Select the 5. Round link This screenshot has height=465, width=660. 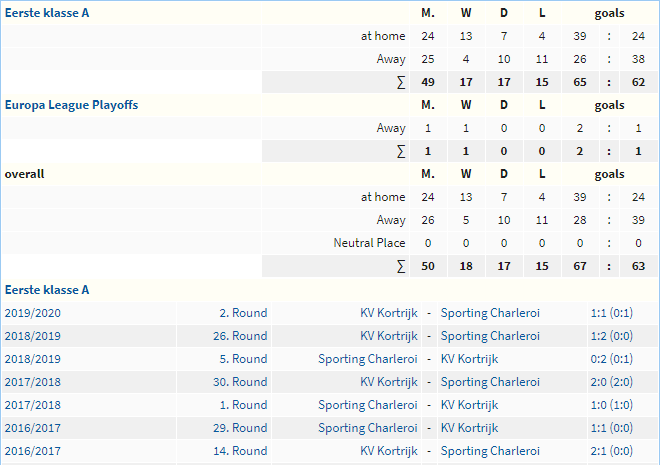[x=243, y=359]
